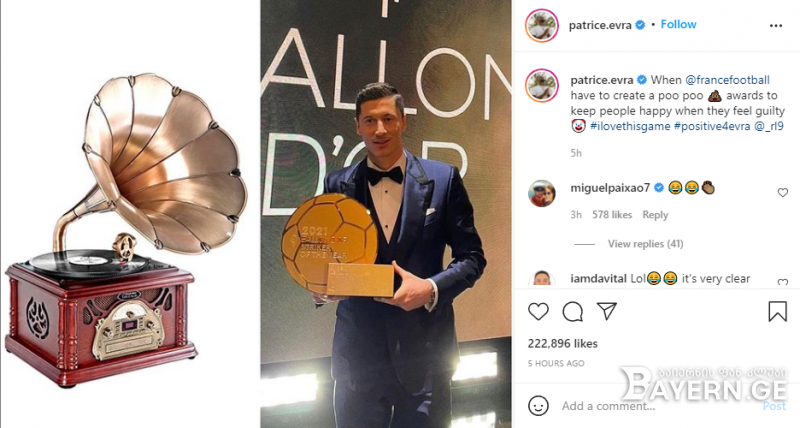The image size is (800, 428).
Task: Open the #ilovethisgame hashtag
Action: pyautogui.click(x=630, y=126)
